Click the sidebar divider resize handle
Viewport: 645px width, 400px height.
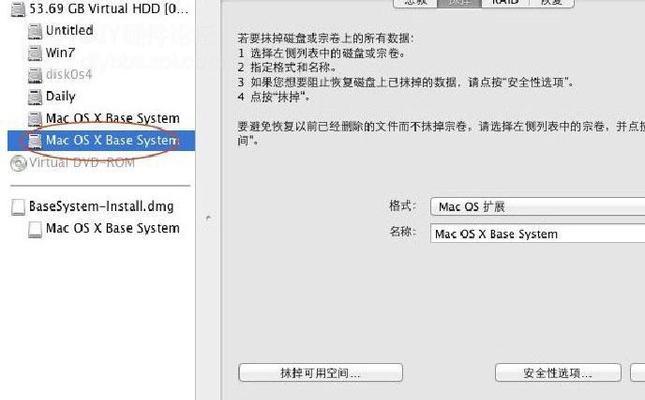click(x=208, y=218)
